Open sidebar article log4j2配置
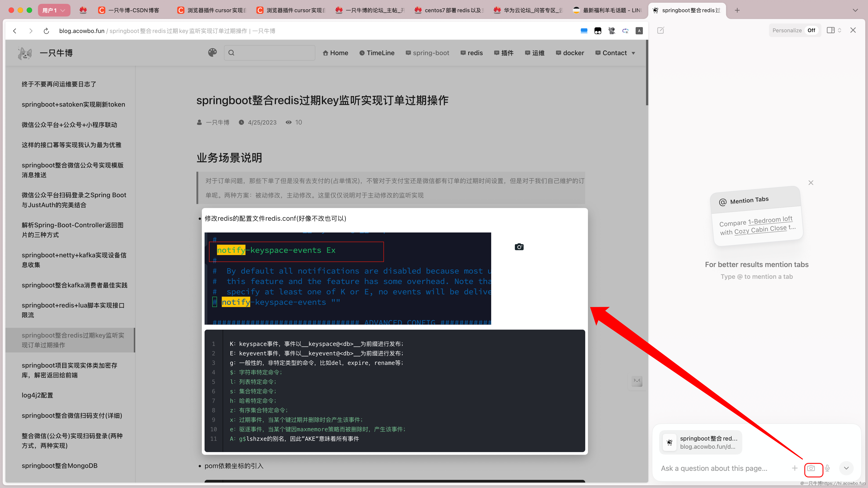Viewport: 868px width, 488px height. pos(37,395)
